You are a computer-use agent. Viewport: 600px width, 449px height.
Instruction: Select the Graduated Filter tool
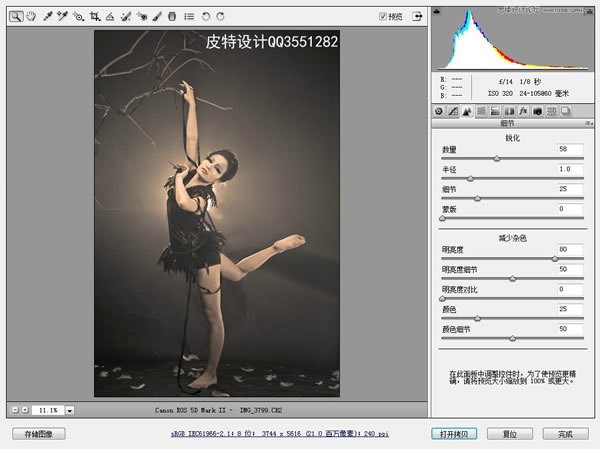pyautogui.click(x=172, y=16)
